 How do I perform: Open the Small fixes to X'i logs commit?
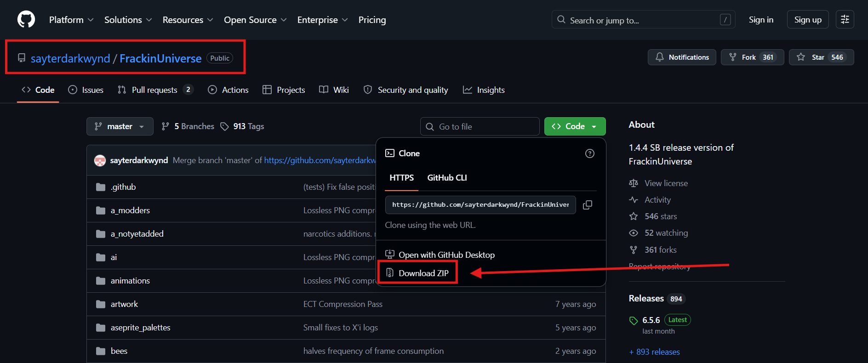click(341, 328)
